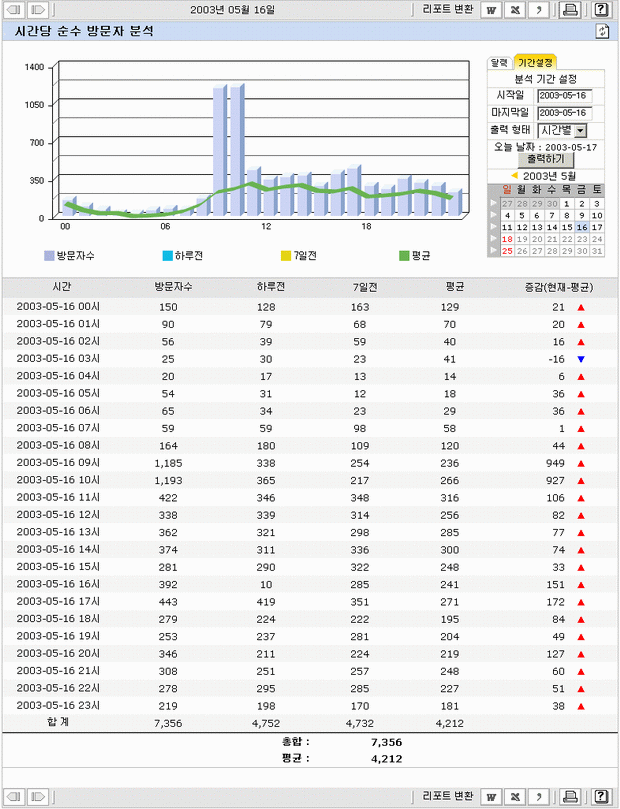Click the 7일전 legend color swatch

286,255
